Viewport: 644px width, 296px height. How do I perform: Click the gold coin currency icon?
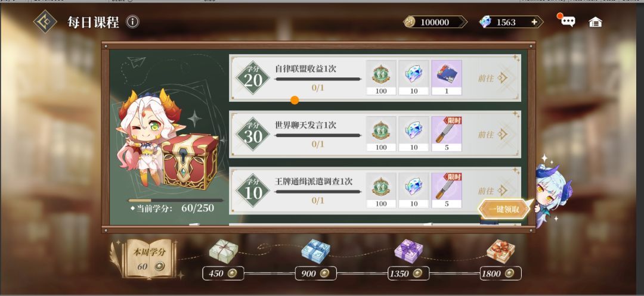coord(410,21)
